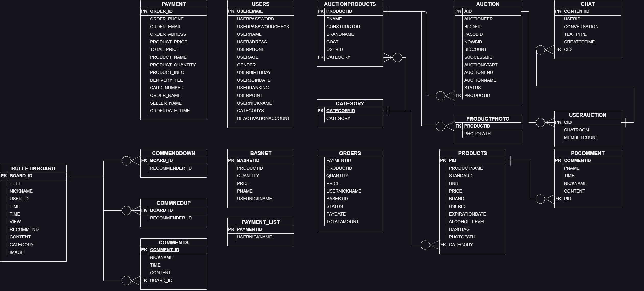
Task: Click the USERS table title
Action: tap(261, 4)
